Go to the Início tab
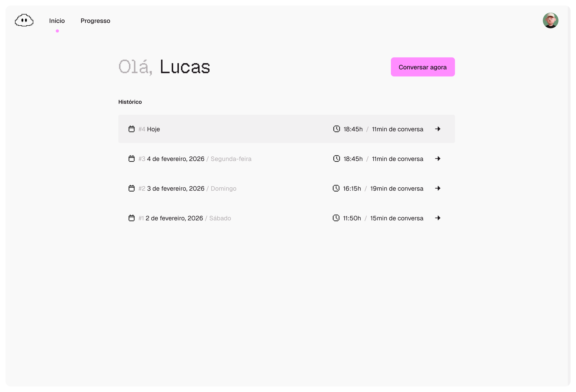Viewport: 576px width, 392px height. click(57, 21)
